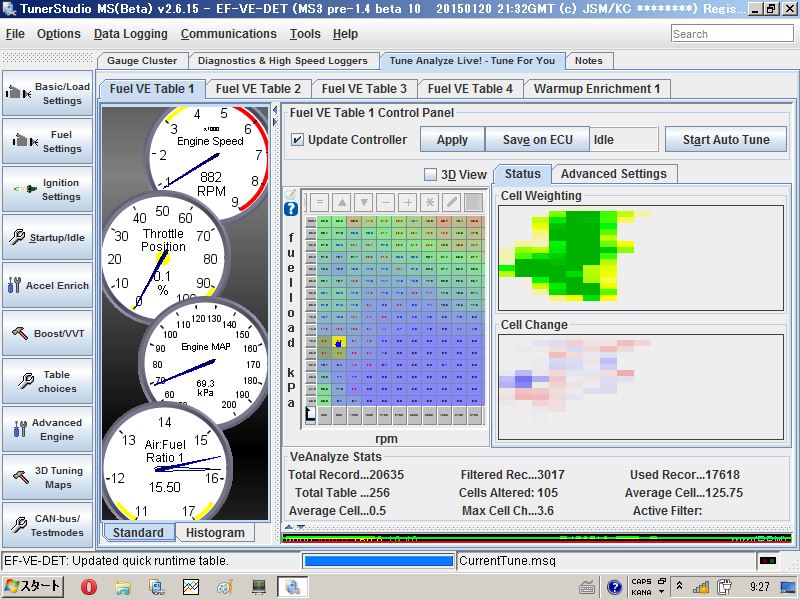Switch to Diagnostics & High Speed Loggers tab
Image resolution: width=800 pixels, height=600 pixels.
(x=283, y=61)
